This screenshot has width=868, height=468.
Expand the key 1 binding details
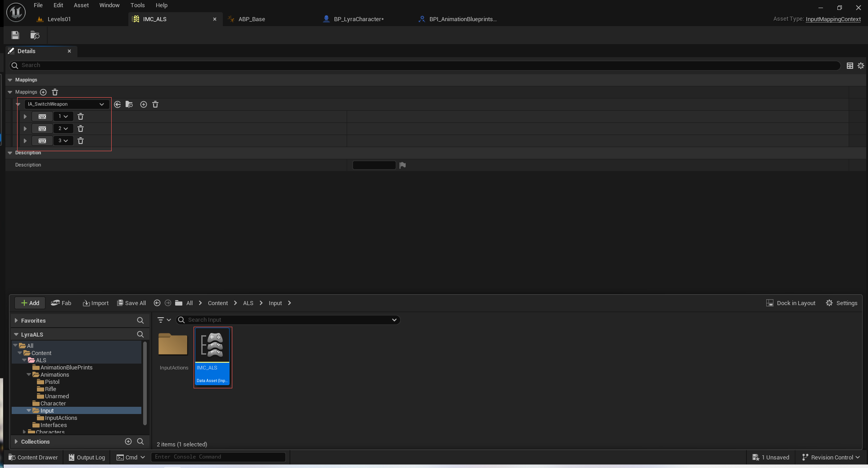click(x=25, y=117)
